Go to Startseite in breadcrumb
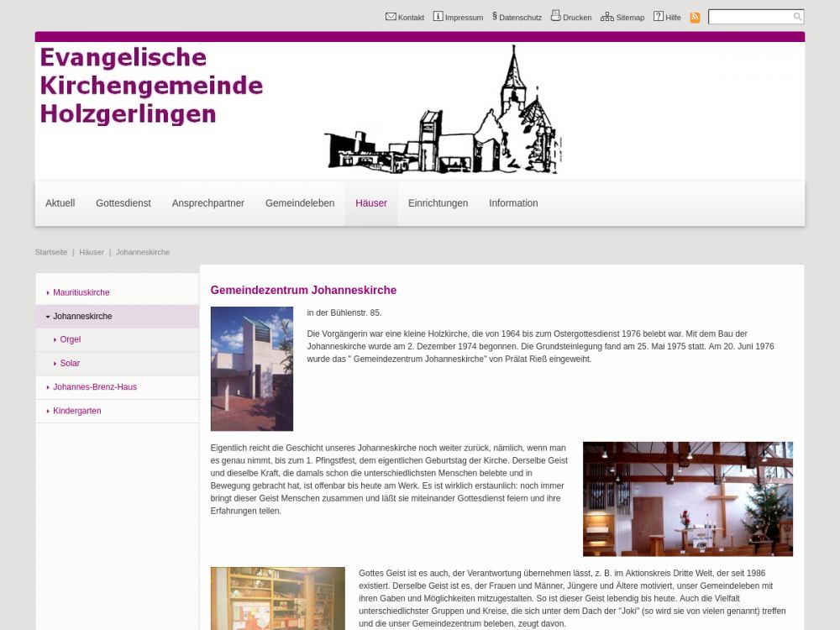 [x=51, y=252]
